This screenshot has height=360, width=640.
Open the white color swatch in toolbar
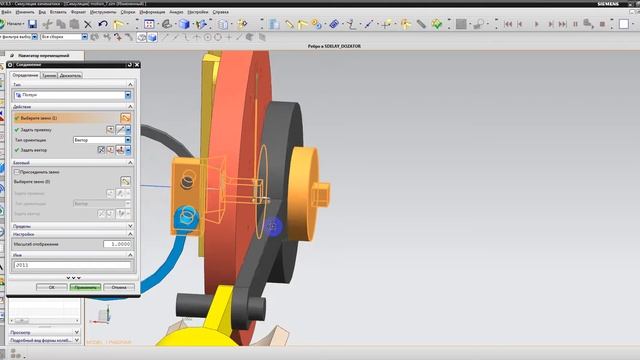[624, 24]
